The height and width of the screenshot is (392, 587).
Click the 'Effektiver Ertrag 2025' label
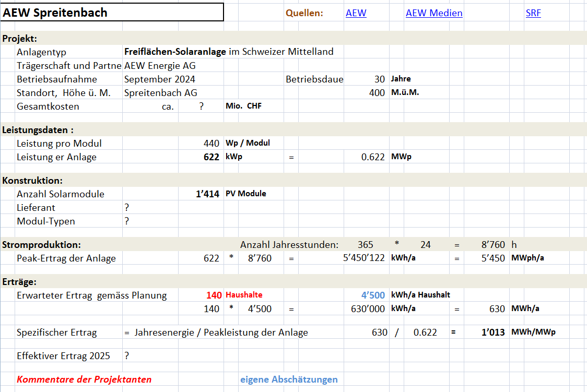point(63,355)
